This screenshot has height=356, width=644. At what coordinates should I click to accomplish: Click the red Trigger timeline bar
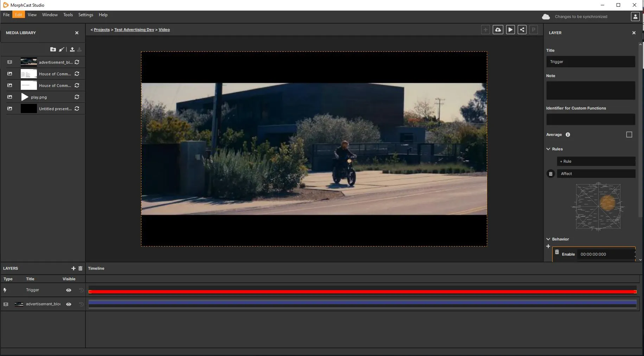coord(362,292)
